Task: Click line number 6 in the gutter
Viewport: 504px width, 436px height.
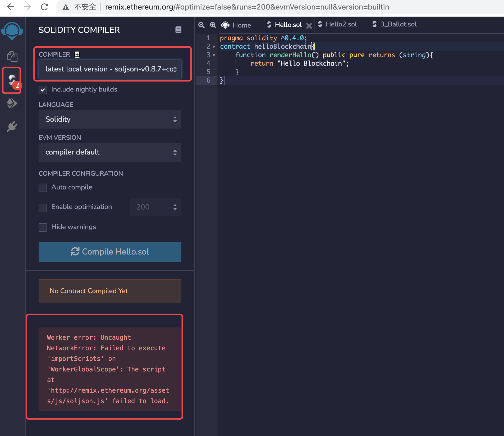Action: click(x=208, y=80)
